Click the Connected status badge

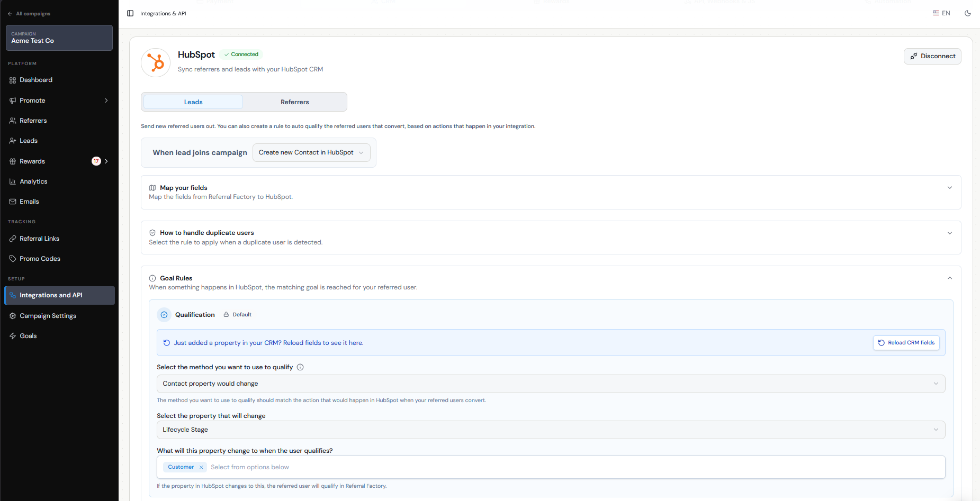[241, 54]
